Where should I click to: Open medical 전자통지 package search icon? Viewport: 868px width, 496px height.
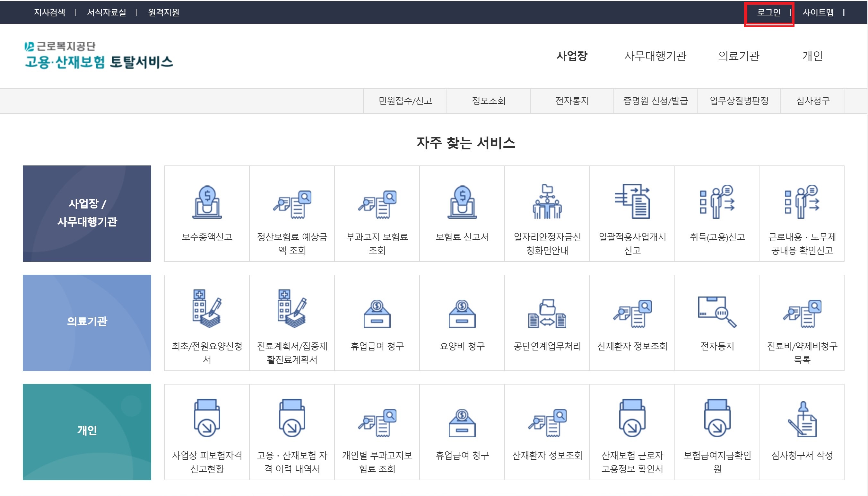[717, 312]
